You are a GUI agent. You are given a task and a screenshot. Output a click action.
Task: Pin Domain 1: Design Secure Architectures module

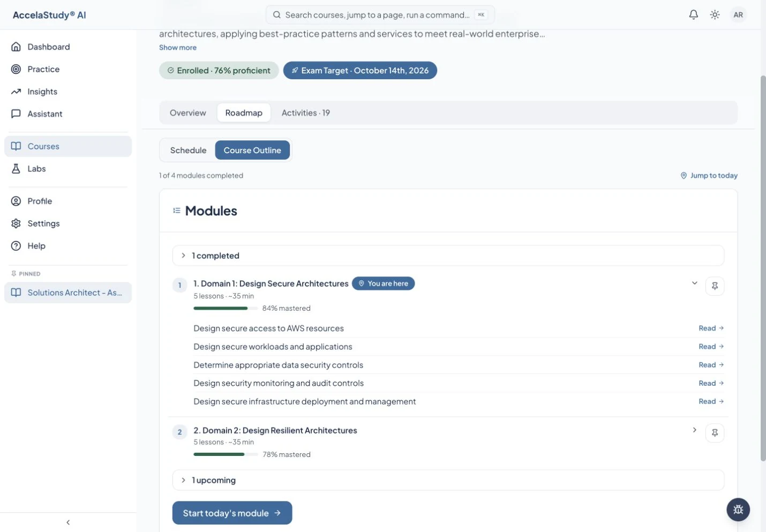[715, 286]
